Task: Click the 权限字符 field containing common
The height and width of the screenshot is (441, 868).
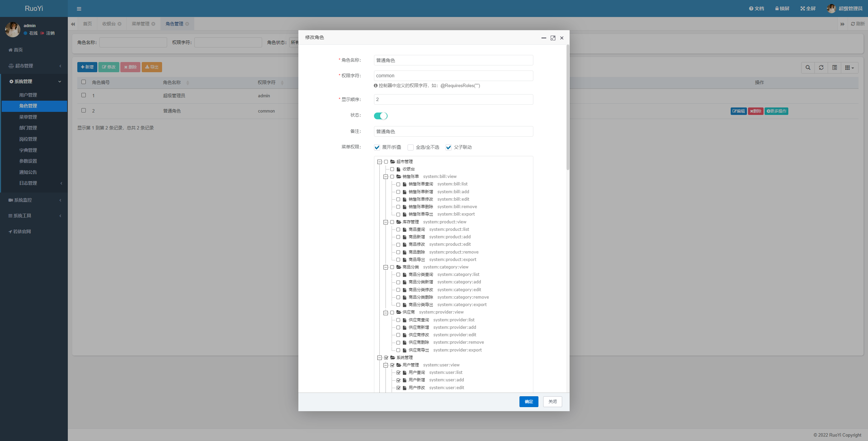Action: coord(453,76)
